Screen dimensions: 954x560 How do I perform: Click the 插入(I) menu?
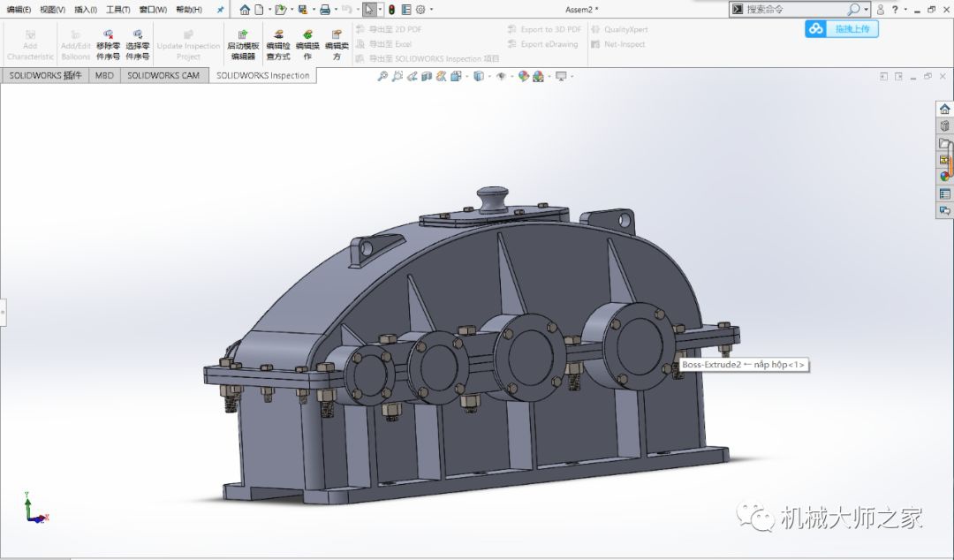pyautogui.click(x=86, y=10)
